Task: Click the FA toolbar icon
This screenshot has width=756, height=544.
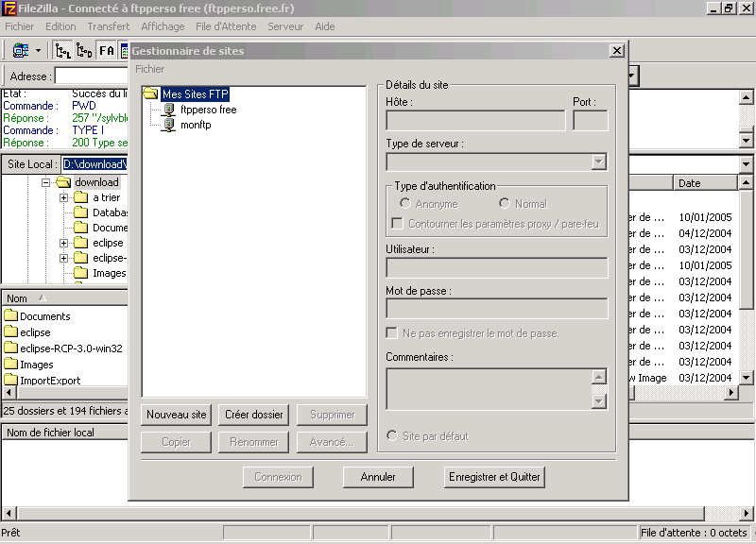Action: (x=107, y=50)
